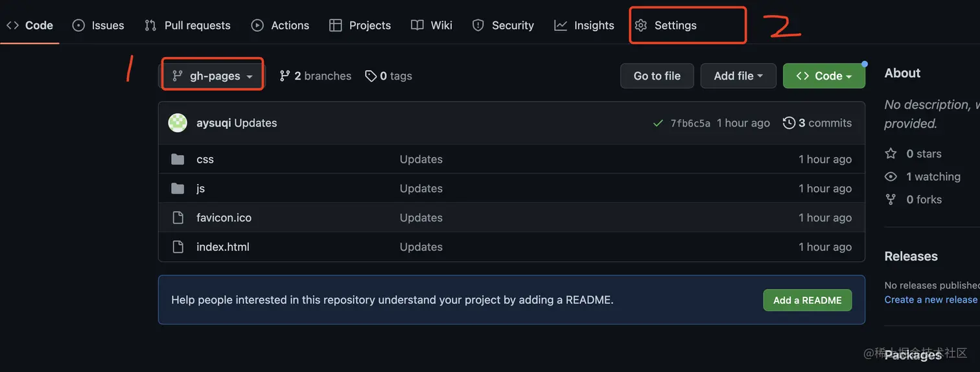Click Create a new release link
This screenshot has height=372, width=980.
point(930,299)
